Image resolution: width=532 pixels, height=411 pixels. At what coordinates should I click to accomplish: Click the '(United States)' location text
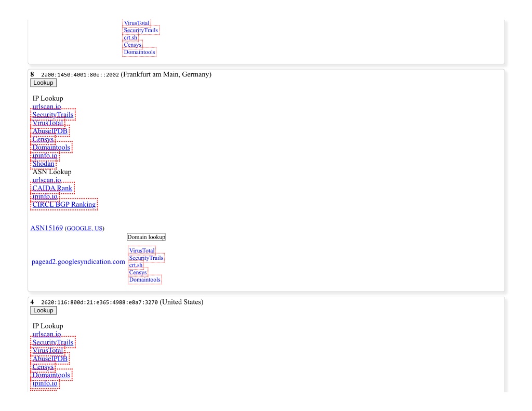pos(181,302)
